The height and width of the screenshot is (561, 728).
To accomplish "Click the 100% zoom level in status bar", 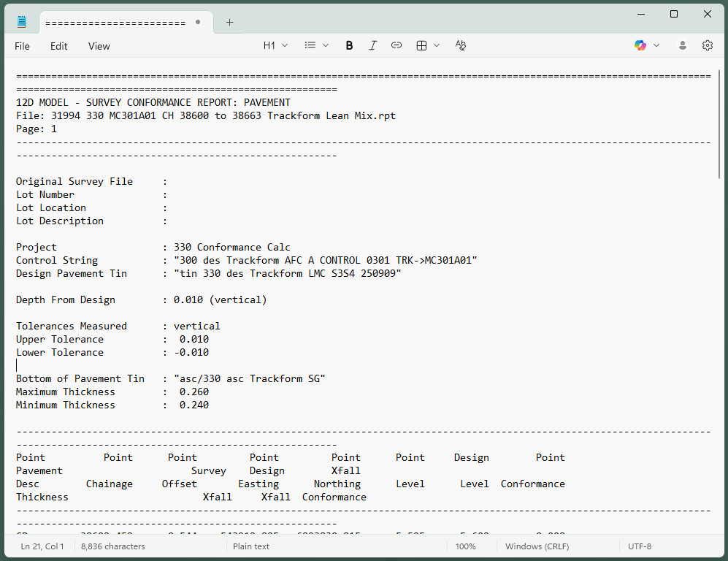I will pos(465,546).
